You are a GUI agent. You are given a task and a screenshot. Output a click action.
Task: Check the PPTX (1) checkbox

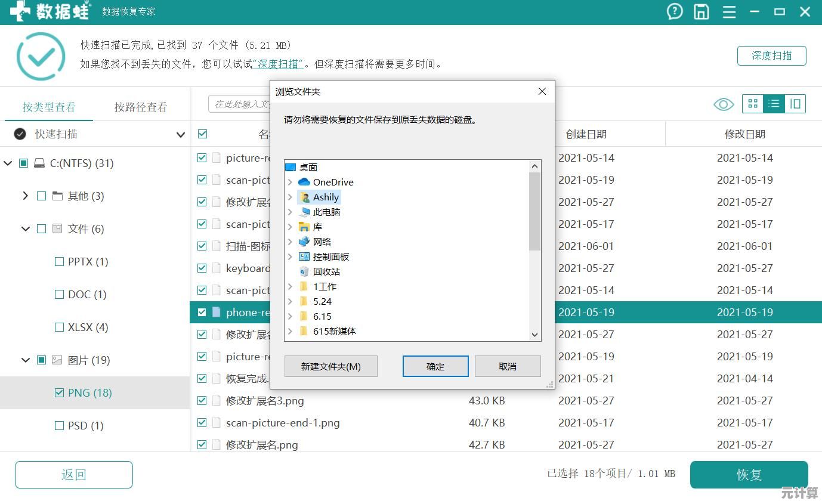(59, 261)
